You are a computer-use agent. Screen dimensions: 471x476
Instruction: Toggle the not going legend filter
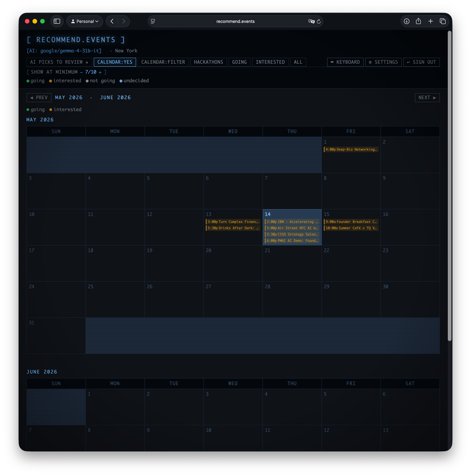(x=100, y=81)
